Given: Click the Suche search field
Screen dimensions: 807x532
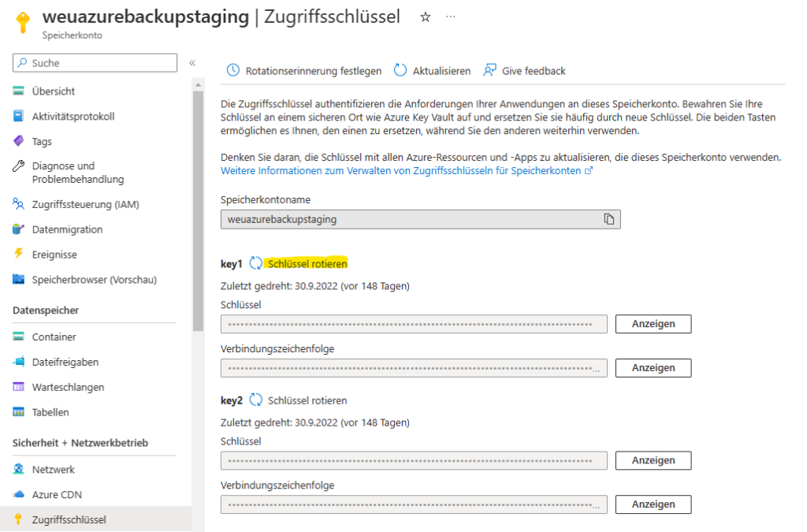Looking at the screenshot, I should tap(95, 63).
